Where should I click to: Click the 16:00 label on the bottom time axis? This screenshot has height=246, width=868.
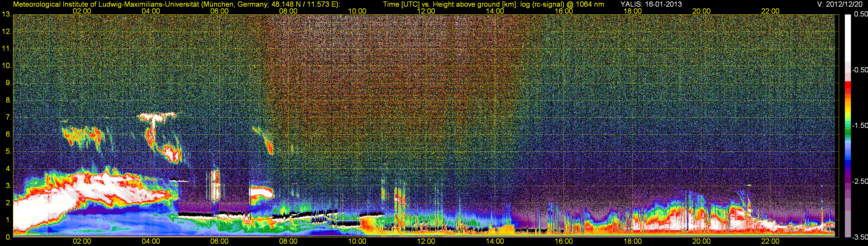coord(564,242)
